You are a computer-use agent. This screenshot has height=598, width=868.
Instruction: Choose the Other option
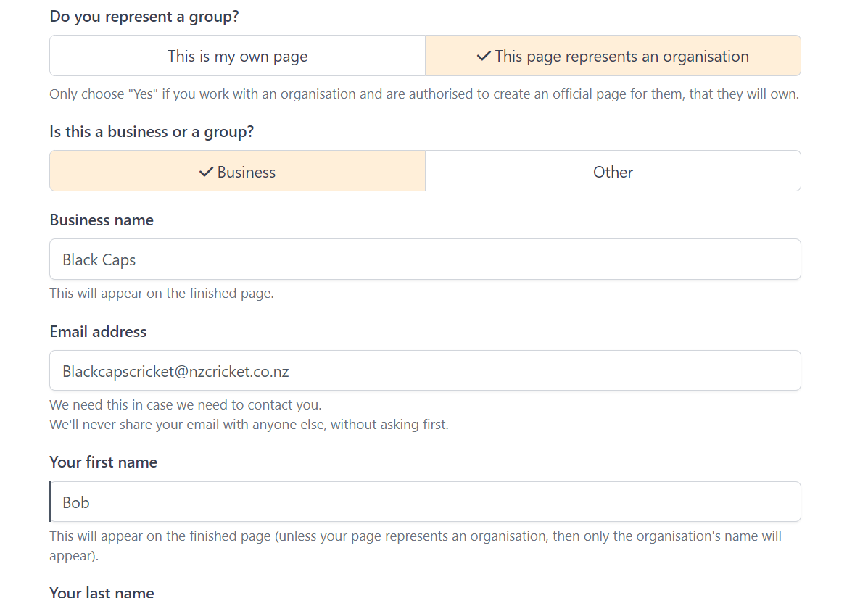point(613,172)
